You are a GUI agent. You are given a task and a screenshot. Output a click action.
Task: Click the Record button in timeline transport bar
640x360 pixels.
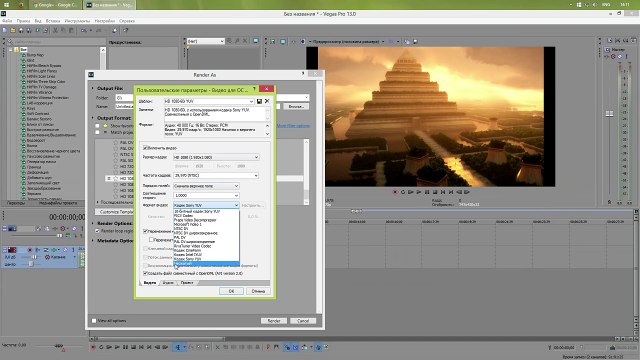[x=93, y=347]
